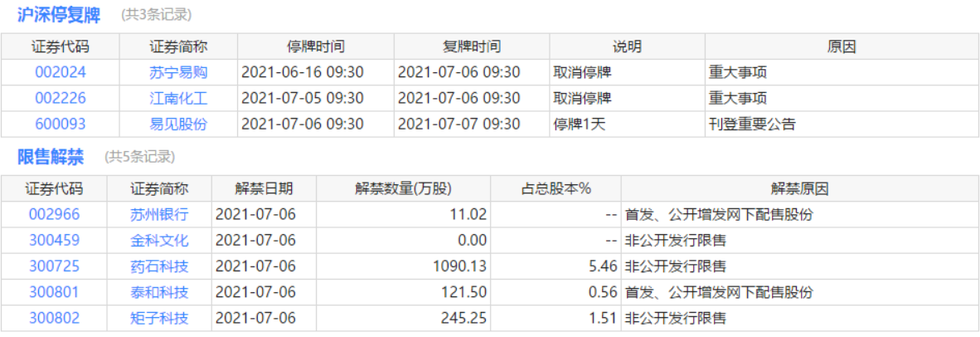Open stock code link 002966
This screenshot has width=980, height=337.
coord(54,214)
